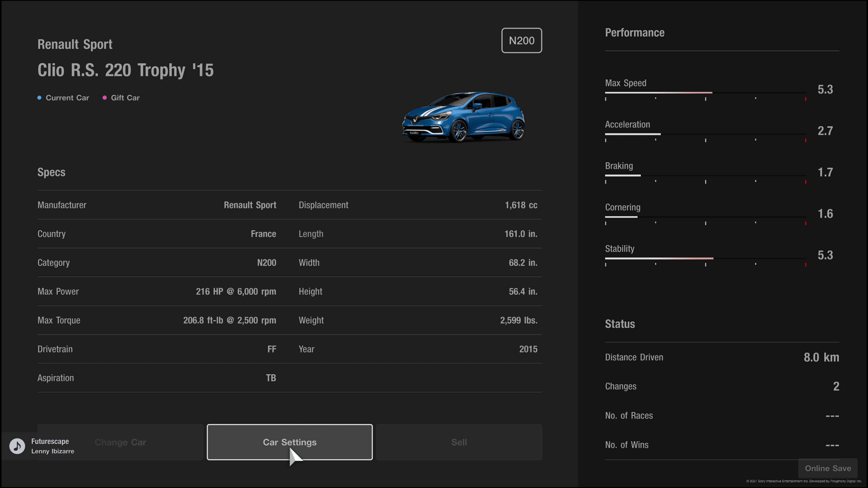Click the Cornering score 1.6
This screenshot has height=488, width=868.
click(825, 214)
